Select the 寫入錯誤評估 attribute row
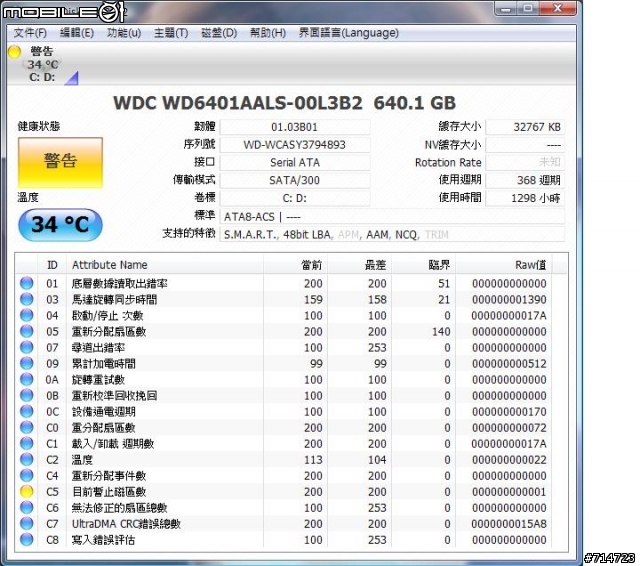640x566 pixels. 286,539
